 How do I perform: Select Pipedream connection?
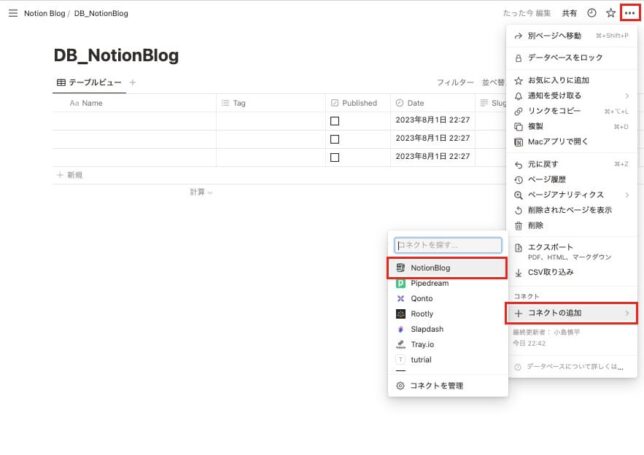[x=447, y=283]
